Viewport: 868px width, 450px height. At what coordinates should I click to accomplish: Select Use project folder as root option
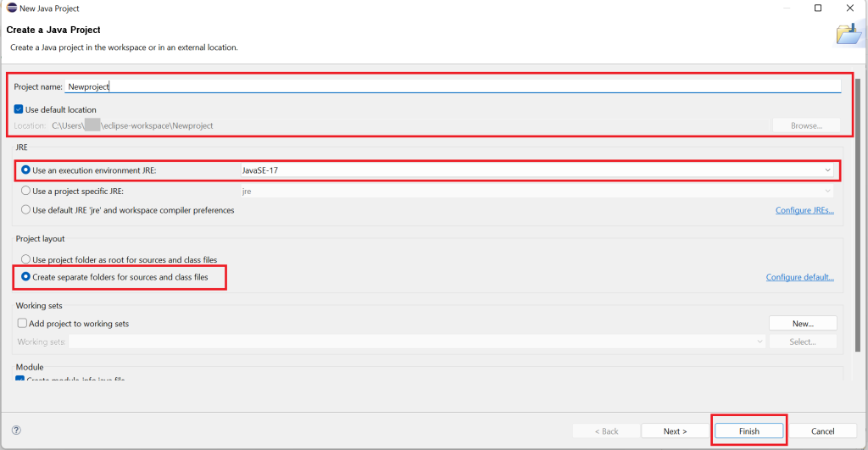tap(26, 259)
